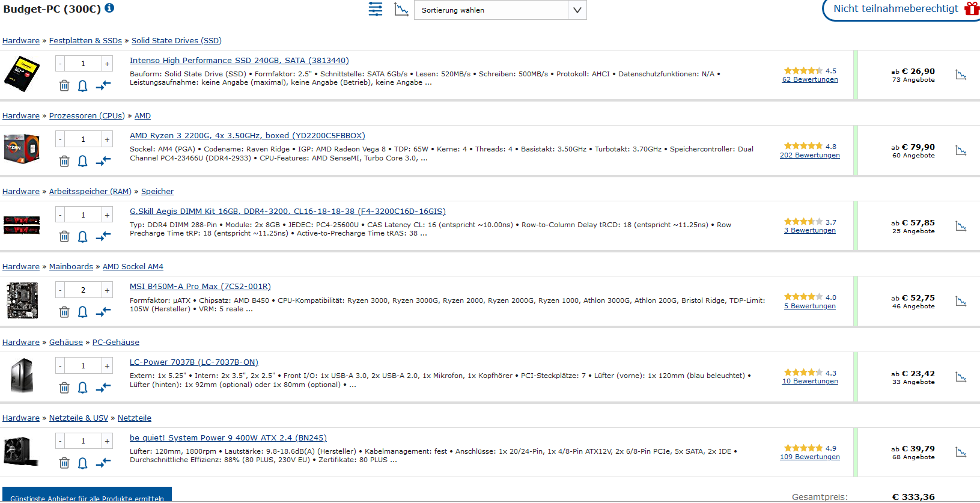980x503 pixels.
Task: Open the list filter settings icon
Action: tap(376, 9)
